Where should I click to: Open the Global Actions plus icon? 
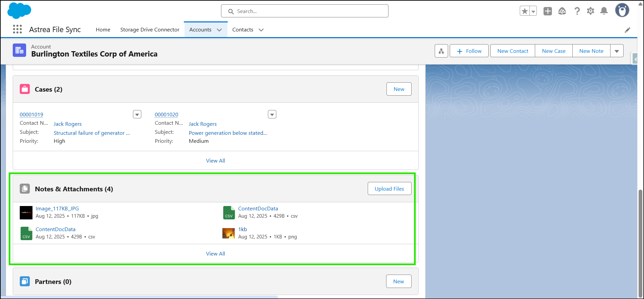click(548, 11)
